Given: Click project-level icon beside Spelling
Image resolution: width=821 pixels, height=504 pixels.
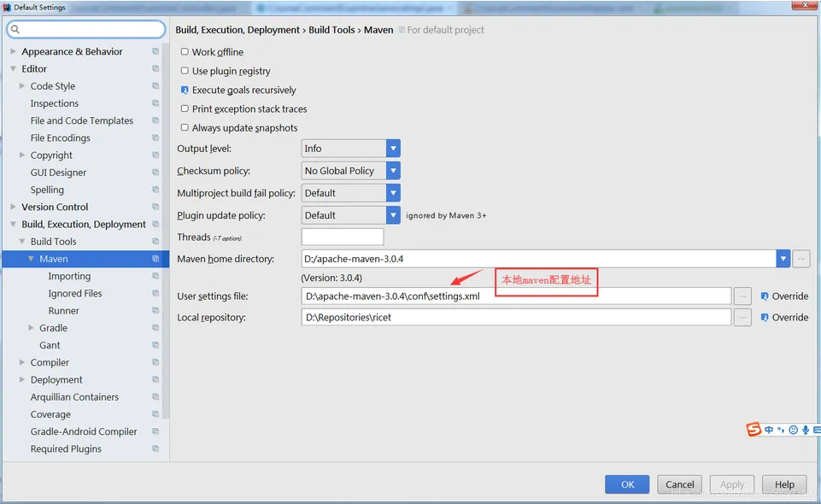Looking at the screenshot, I should click(x=155, y=190).
